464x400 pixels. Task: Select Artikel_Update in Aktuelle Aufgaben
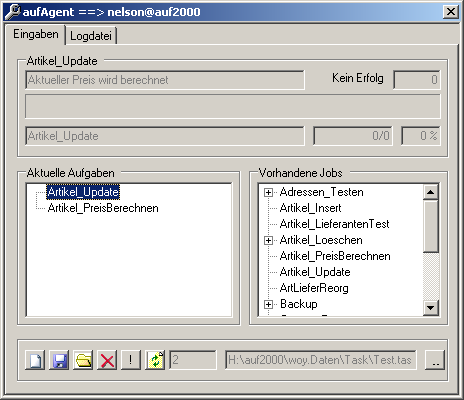click(83, 192)
